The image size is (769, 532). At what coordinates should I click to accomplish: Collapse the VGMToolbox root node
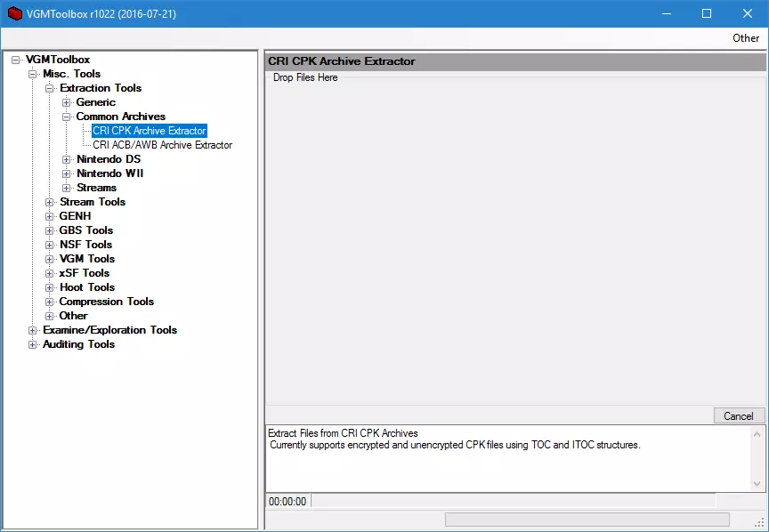tap(16, 60)
